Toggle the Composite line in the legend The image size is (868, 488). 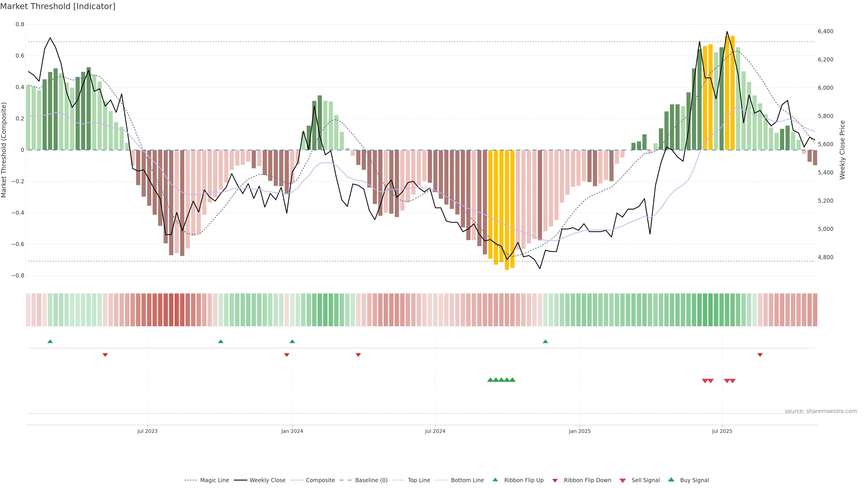[x=320, y=480]
